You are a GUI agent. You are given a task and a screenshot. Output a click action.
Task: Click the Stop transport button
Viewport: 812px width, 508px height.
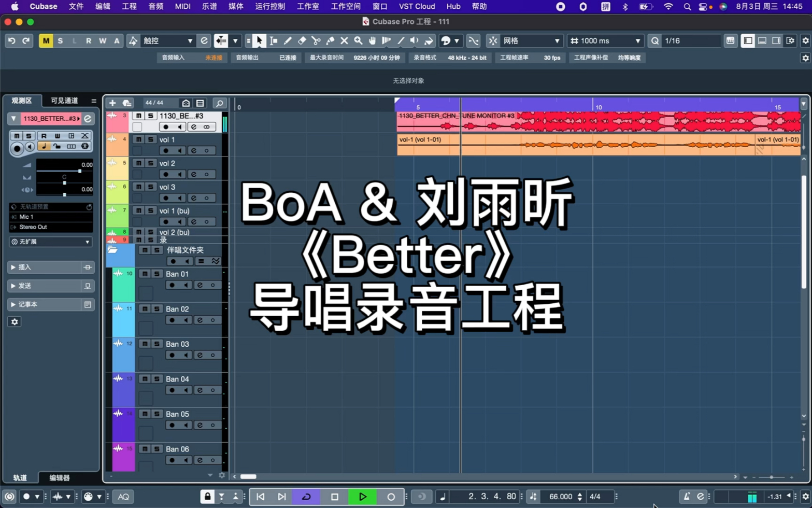pyautogui.click(x=335, y=497)
